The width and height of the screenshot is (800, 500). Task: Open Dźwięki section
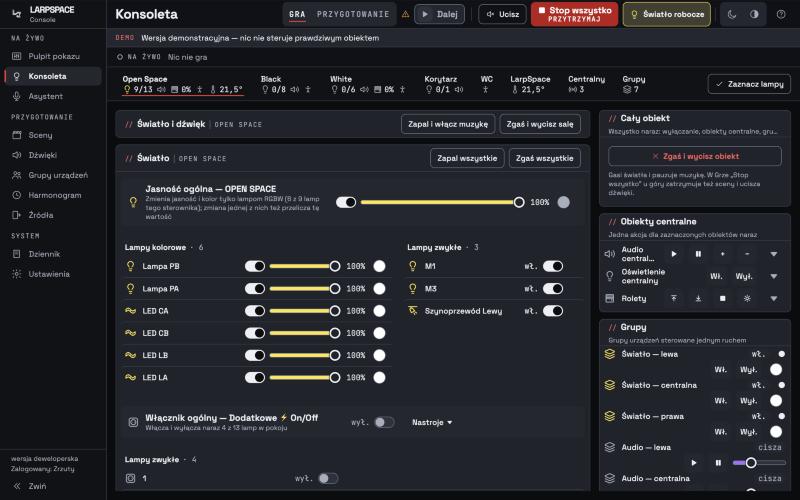point(53,155)
